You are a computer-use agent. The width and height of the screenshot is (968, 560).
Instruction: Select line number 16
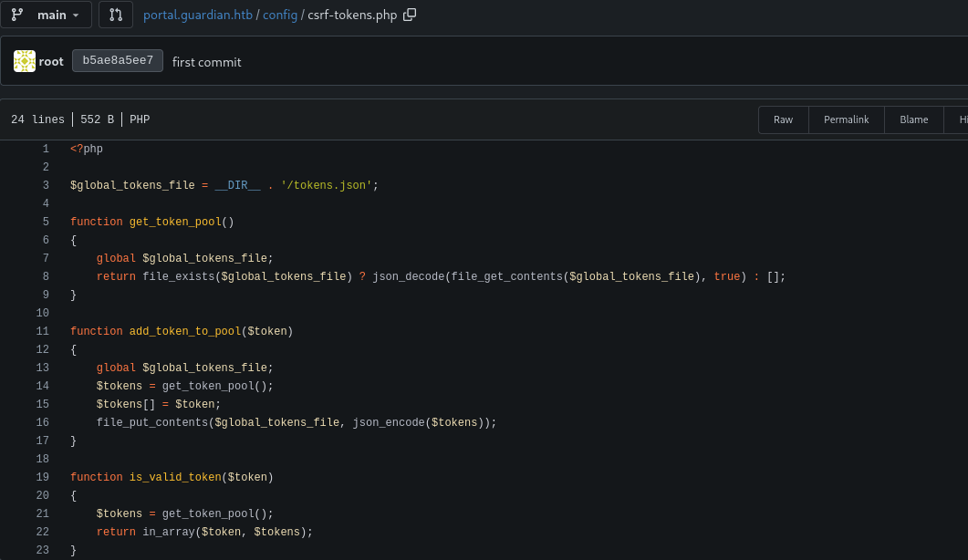(43, 422)
